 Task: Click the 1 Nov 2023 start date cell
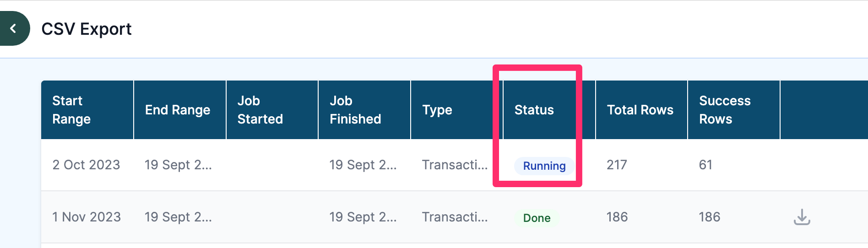[x=87, y=217]
